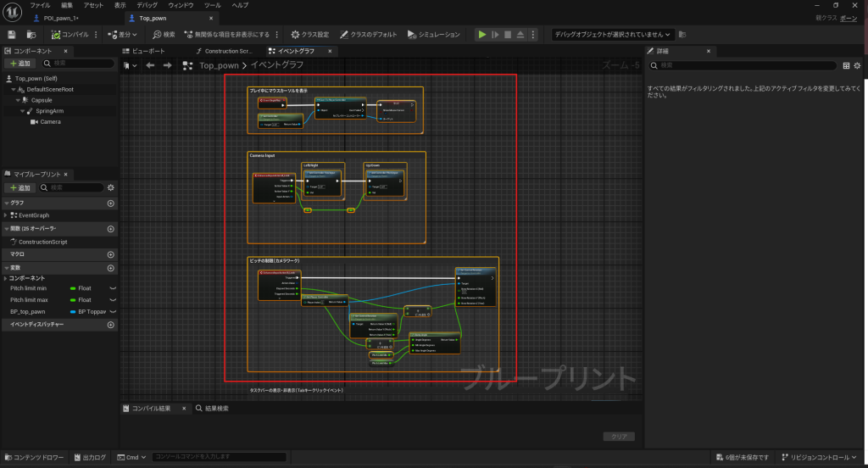Toggle visibility of Pitch limit min variable
The image size is (868, 468).
tap(111, 288)
